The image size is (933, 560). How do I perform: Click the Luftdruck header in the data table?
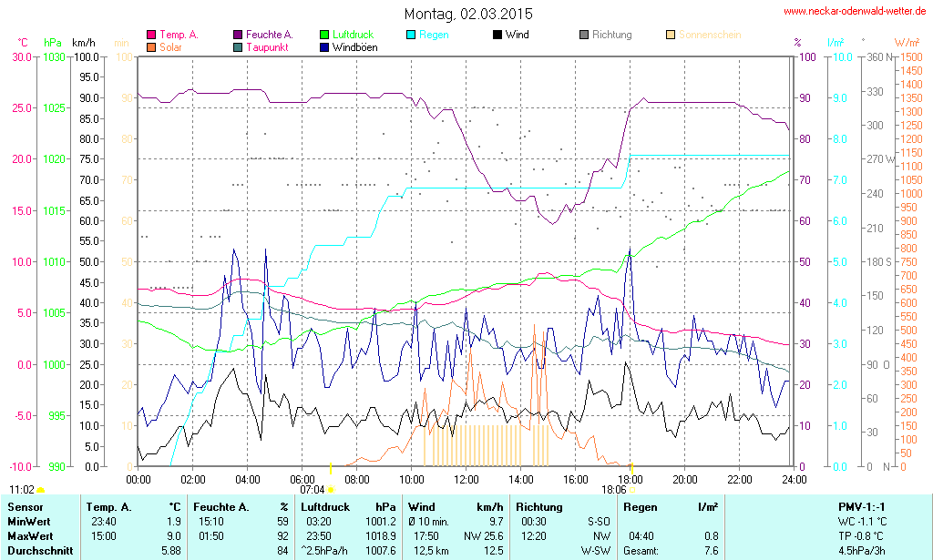tap(326, 507)
